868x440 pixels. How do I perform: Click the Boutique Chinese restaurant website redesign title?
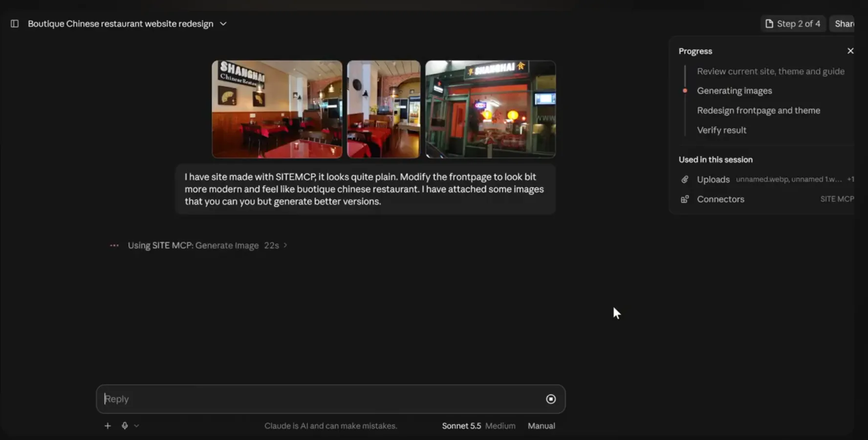point(120,23)
